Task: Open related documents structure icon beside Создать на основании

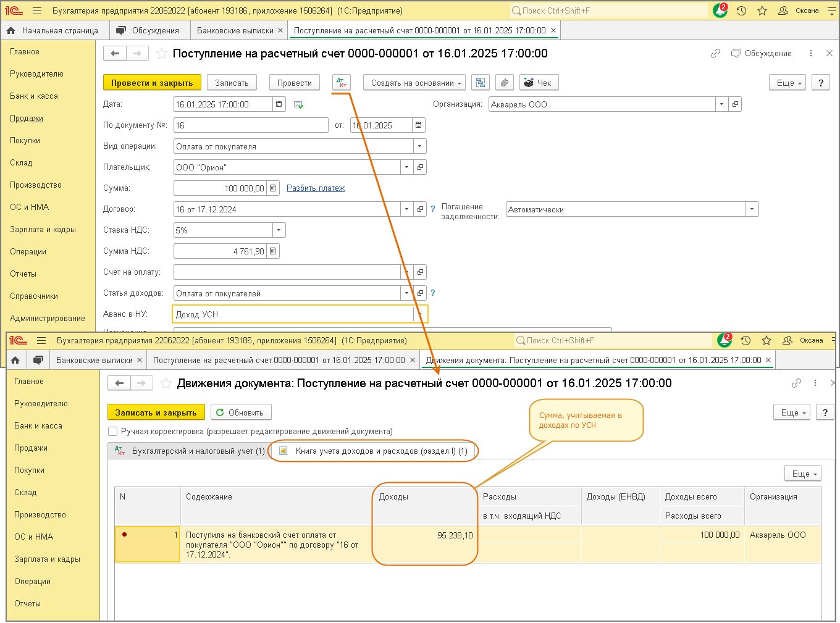Action: pos(481,83)
